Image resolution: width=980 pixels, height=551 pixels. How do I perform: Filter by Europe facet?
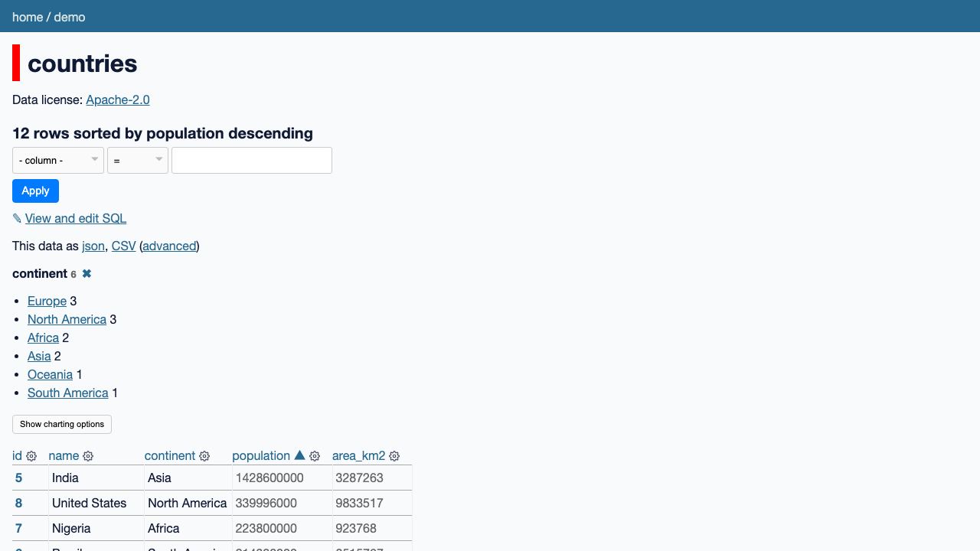tap(47, 301)
